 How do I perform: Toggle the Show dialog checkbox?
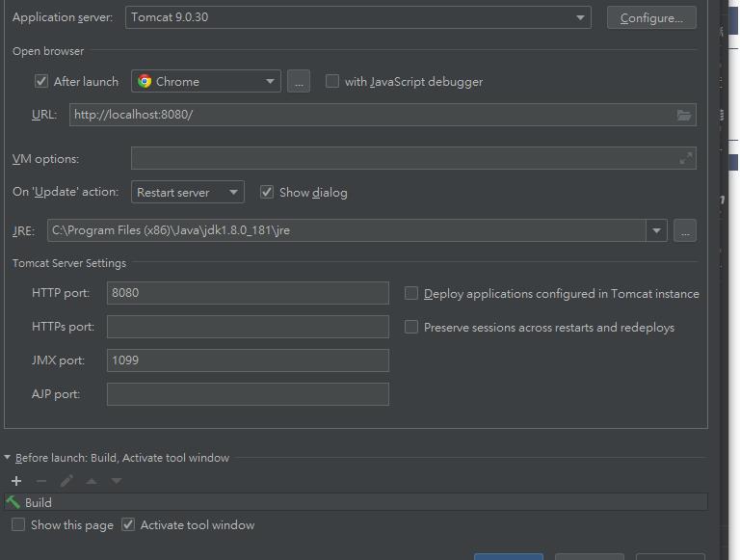[267, 192]
